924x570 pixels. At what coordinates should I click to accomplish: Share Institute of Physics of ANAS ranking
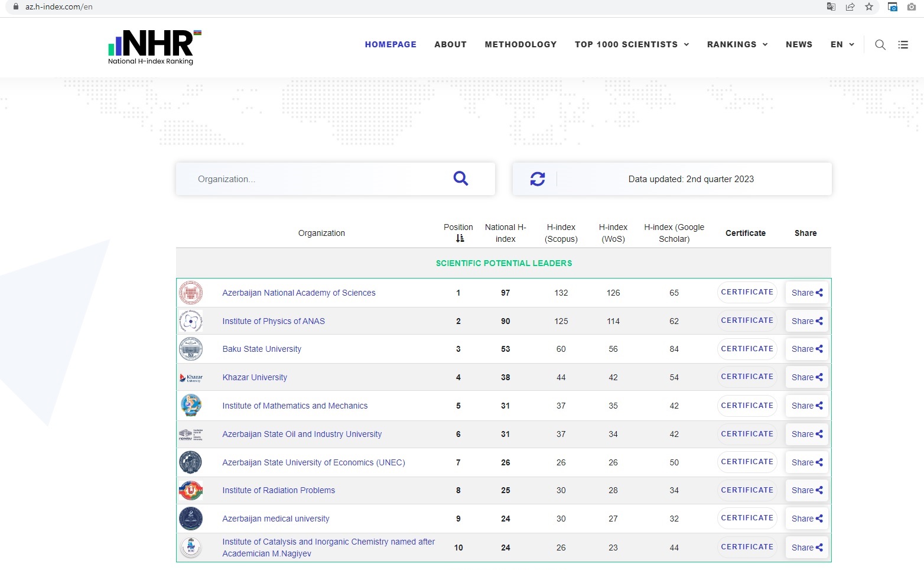[x=807, y=321]
